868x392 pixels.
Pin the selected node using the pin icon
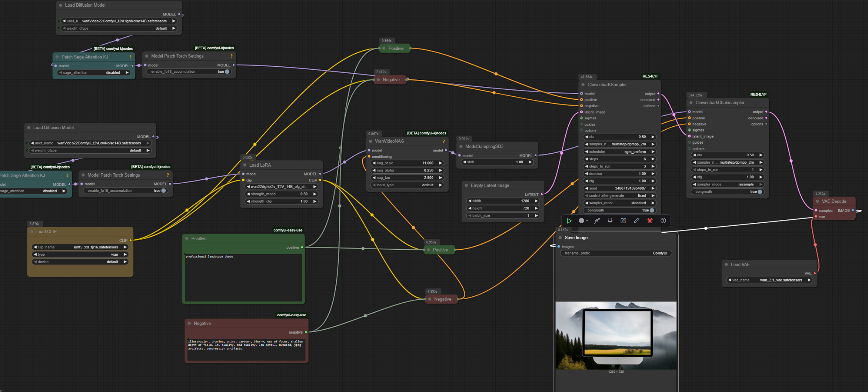[610, 221]
